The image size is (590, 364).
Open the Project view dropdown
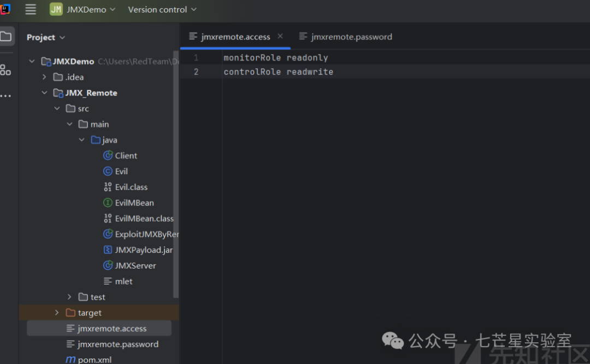pyautogui.click(x=46, y=37)
